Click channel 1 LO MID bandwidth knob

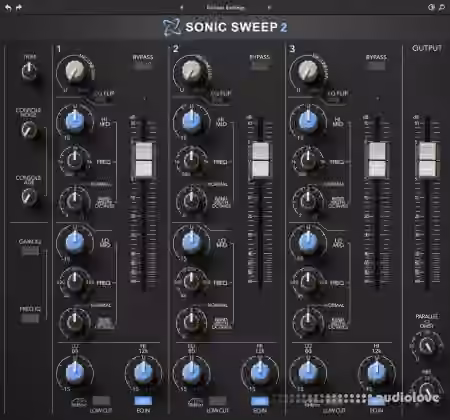(x=75, y=321)
